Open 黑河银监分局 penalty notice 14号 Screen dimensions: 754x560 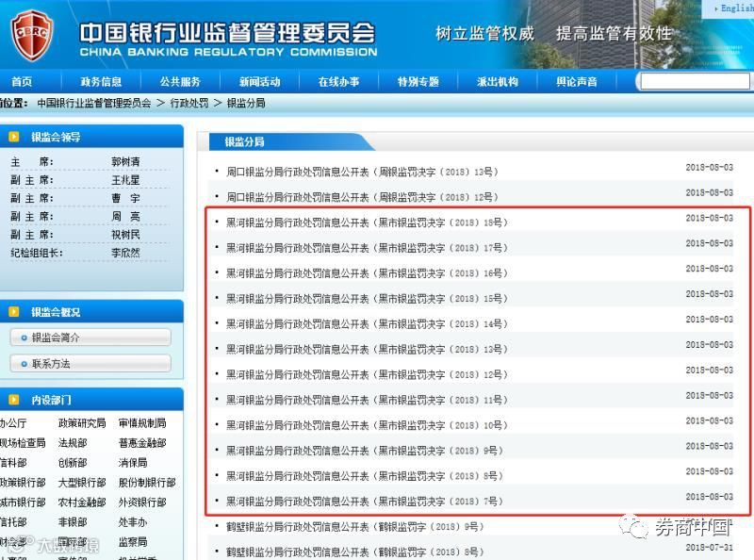pos(367,323)
